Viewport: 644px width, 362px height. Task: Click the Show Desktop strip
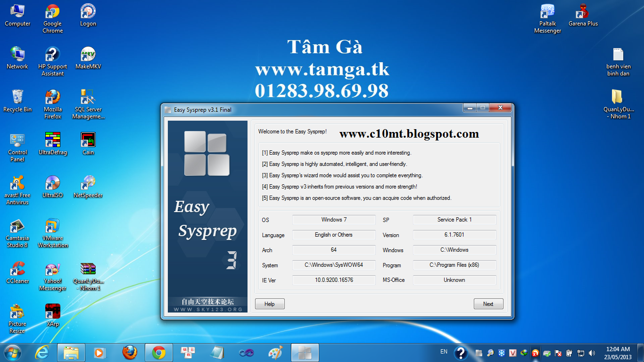pos(640,353)
